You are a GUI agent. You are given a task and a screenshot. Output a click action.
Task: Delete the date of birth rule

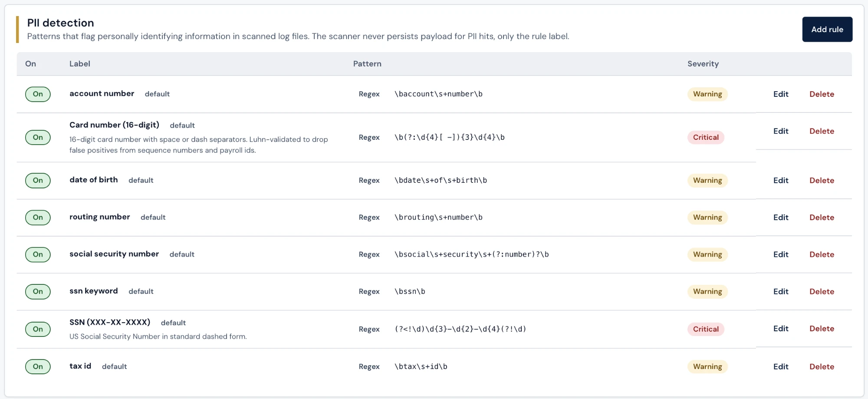[x=822, y=181]
